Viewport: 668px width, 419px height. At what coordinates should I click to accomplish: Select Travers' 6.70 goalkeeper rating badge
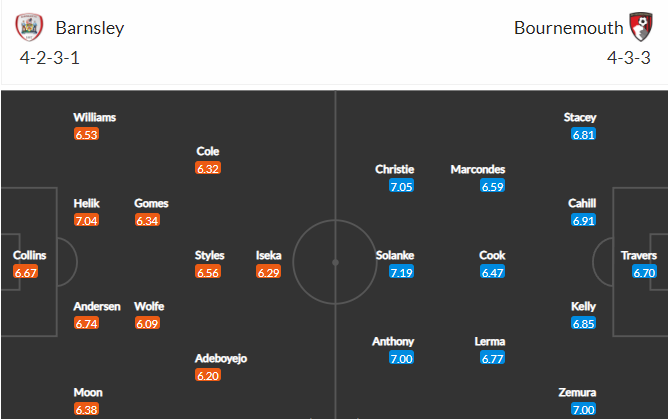pyautogui.click(x=644, y=272)
